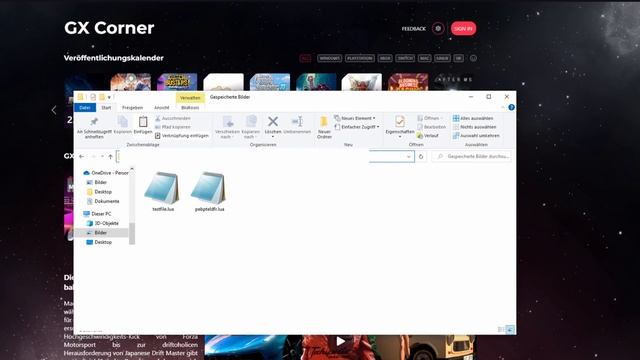Viewport: 640px width, 360px height.
Task: Select everything with Alles auswählen
Action: (473, 118)
